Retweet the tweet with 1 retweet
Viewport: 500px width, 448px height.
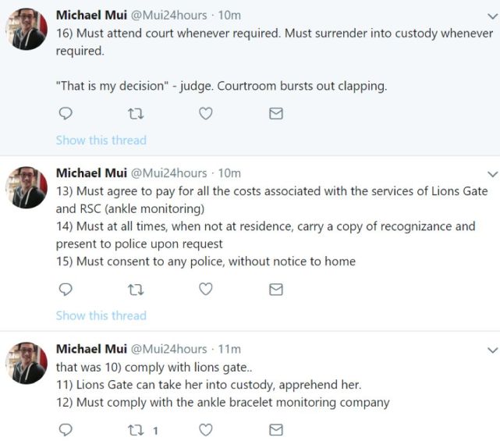click(136, 430)
